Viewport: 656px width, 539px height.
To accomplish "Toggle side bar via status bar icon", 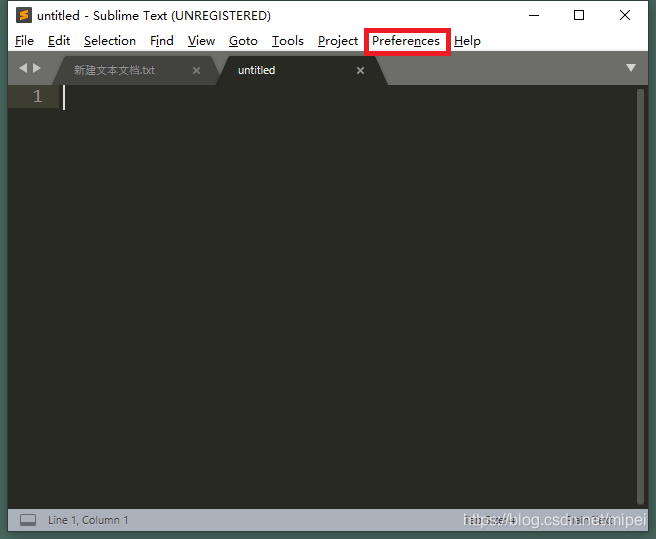I will [x=28, y=520].
